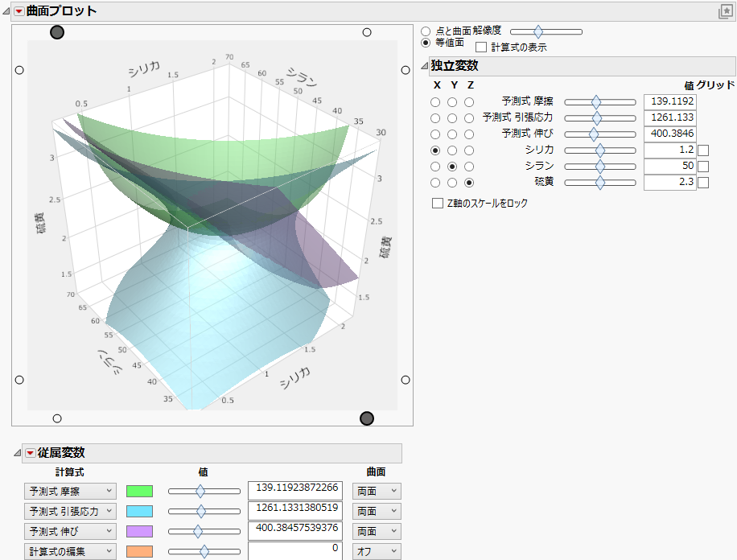Enable the 計算式の表示 checkbox

tap(480, 47)
